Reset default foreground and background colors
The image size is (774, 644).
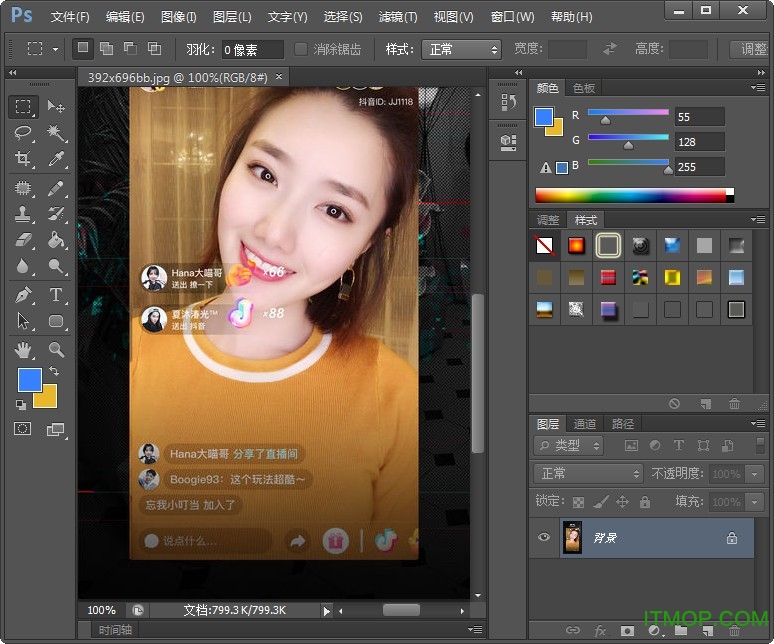click(x=20, y=405)
